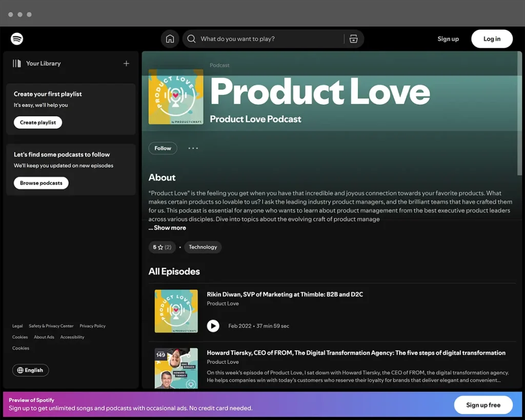The height and width of the screenshot is (420, 525).
Task: Select the Technology category chip
Action: [x=203, y=247]
